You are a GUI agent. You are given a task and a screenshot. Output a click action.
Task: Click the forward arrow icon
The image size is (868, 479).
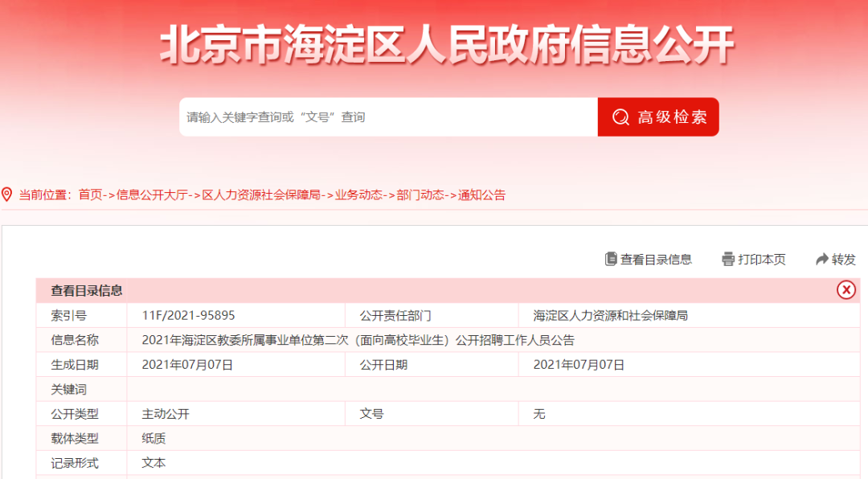[x=822, y=259]
